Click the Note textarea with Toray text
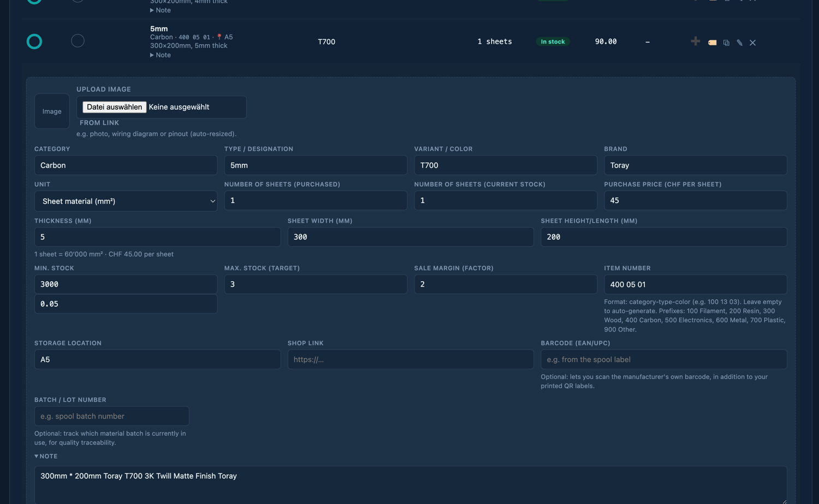 pyautogui.click(x=411, y=485)
